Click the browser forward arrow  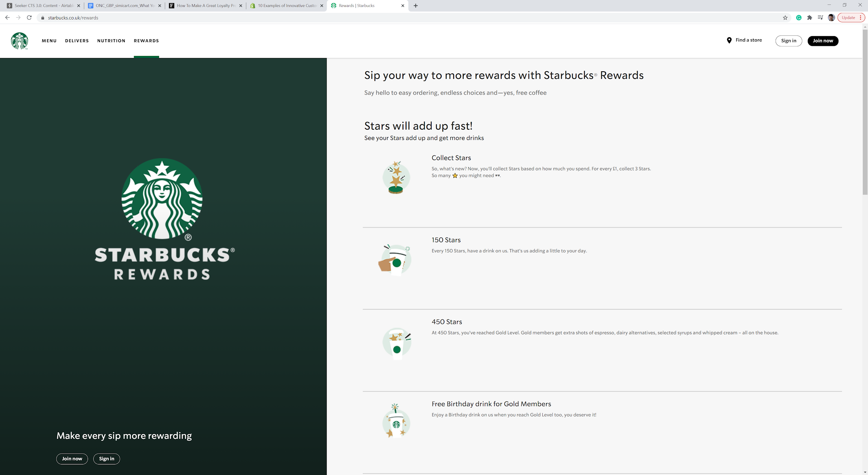18,18
